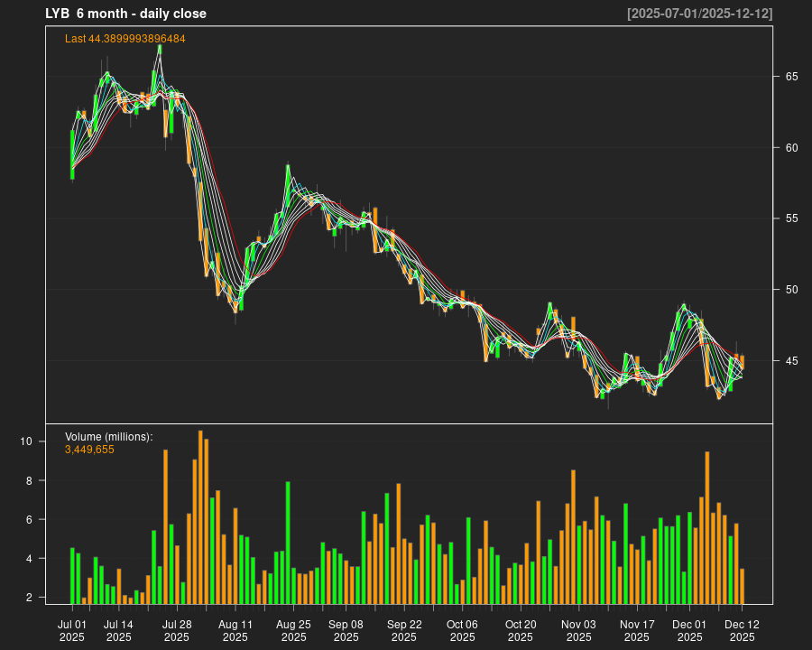
Task: Select the Jul 01 2025 date label
Action: click(72, 630)
